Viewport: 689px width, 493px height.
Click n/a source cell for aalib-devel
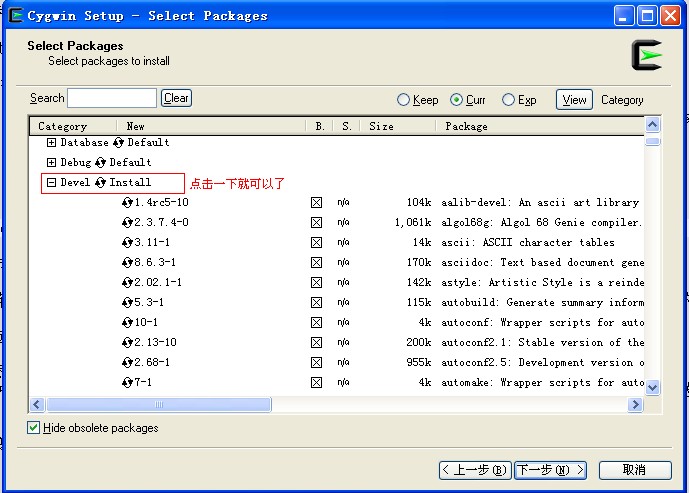[x=343, y=203]
